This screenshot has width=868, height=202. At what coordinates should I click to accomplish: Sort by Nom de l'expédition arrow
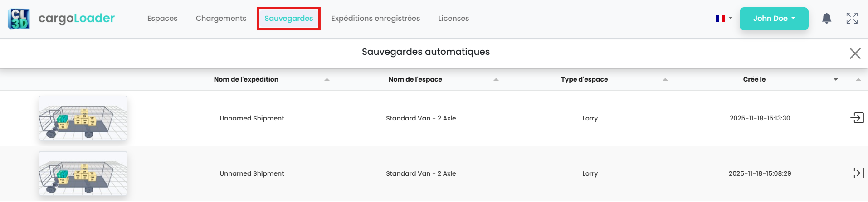click(327, 80)
